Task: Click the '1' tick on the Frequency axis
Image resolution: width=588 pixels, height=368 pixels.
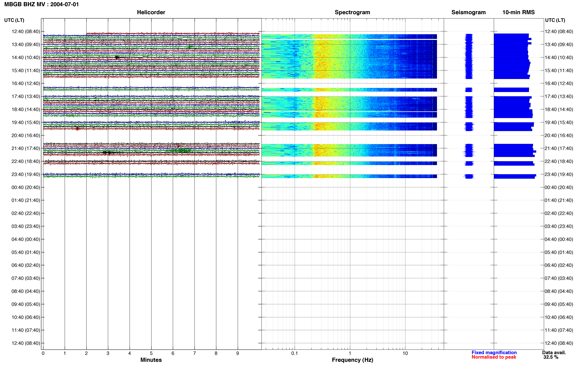Action: click(350, 353)
